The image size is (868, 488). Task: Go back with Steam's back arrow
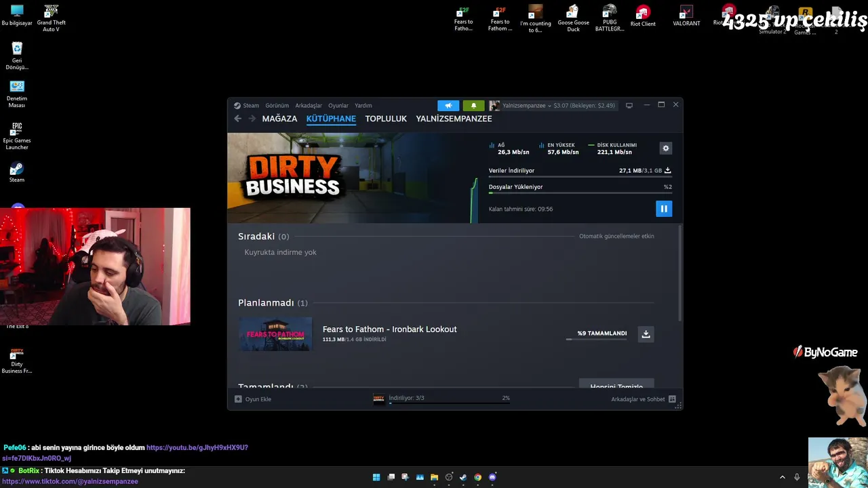(237, 119)
